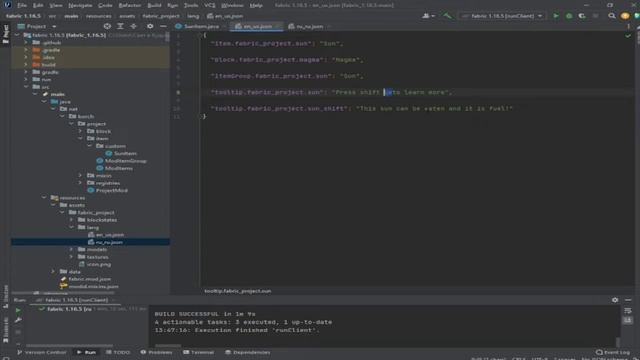Select fabric.mod.json in project tree
Screen dimensions: 640x360
tap(85, 279)
